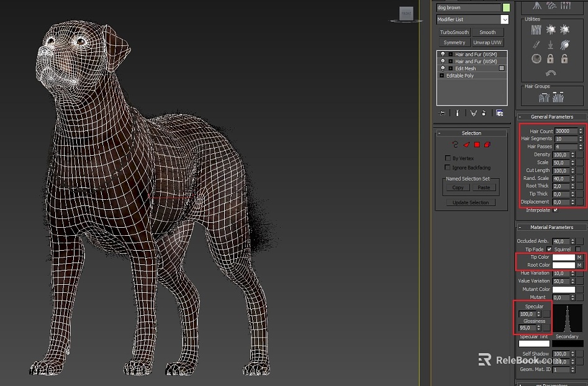Select the guides sub-object icon in Selection

tap(455, 145)
